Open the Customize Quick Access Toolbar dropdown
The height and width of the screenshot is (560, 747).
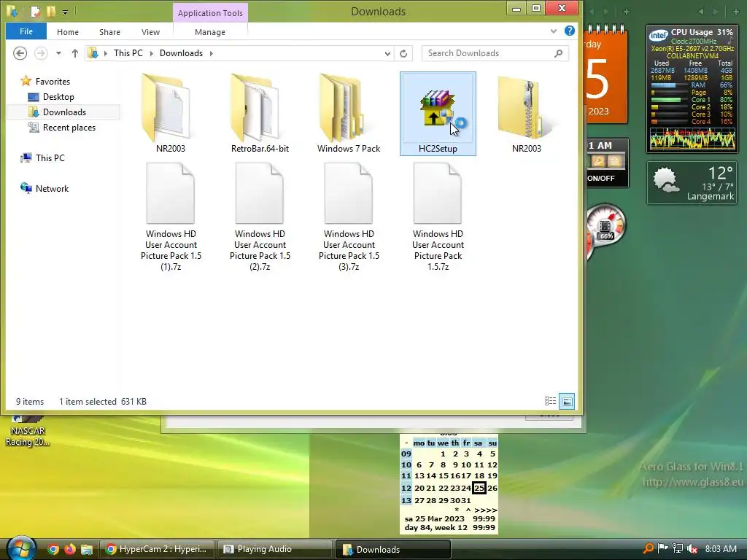65,12
